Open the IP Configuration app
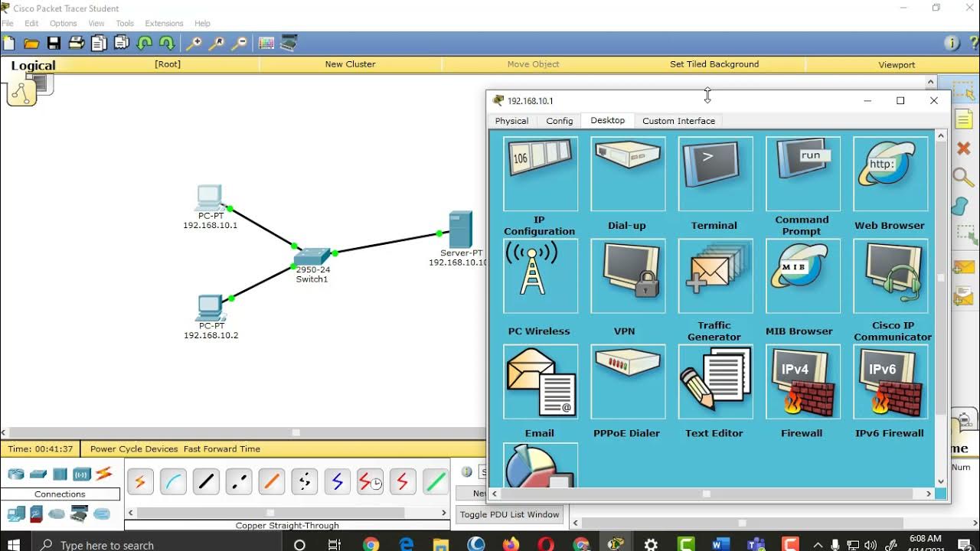Screen dimensions: 980x551 (541, 174)
